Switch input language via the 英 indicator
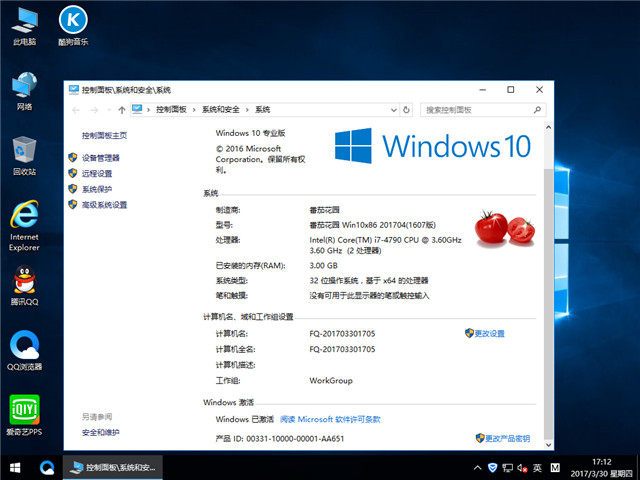This screenshot has width=640, height=480. (537, 468)
